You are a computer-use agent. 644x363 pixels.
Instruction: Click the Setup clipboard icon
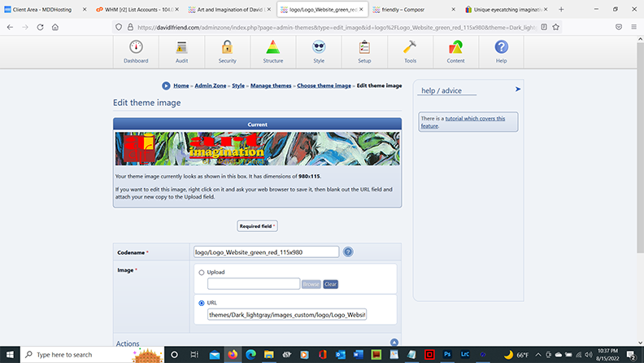364,50
